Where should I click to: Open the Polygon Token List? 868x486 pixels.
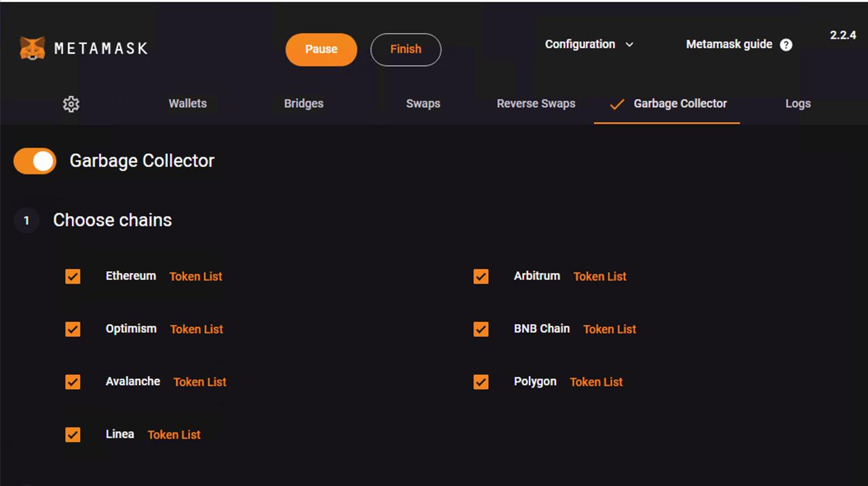596,382
